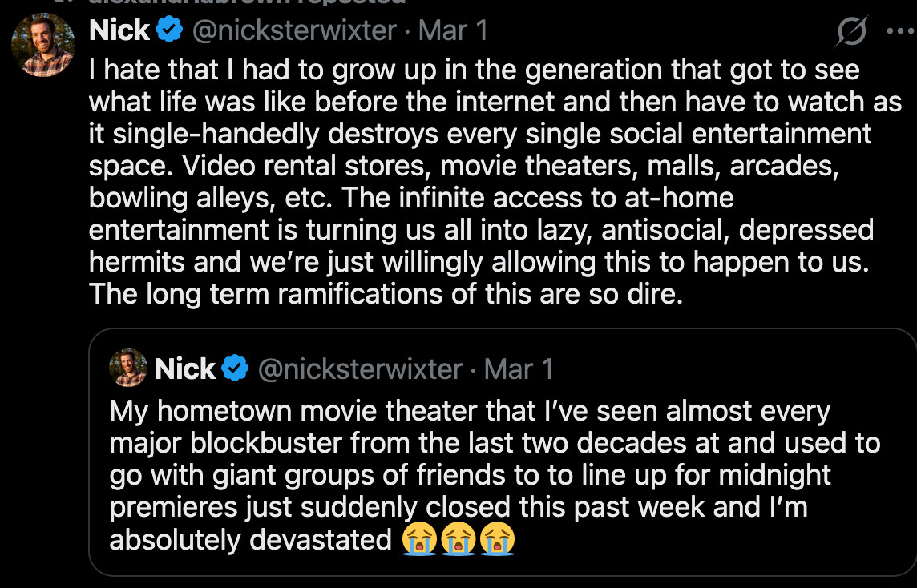Click the 'long term ramifications' sentence

click(385, 294)
